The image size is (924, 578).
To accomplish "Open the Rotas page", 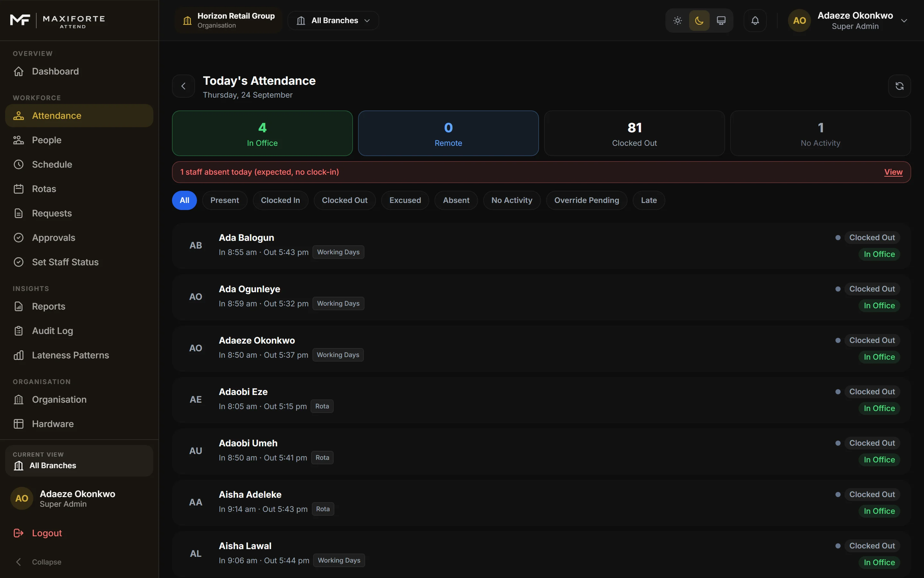I will pyautogui.click(x=79, y=189).
